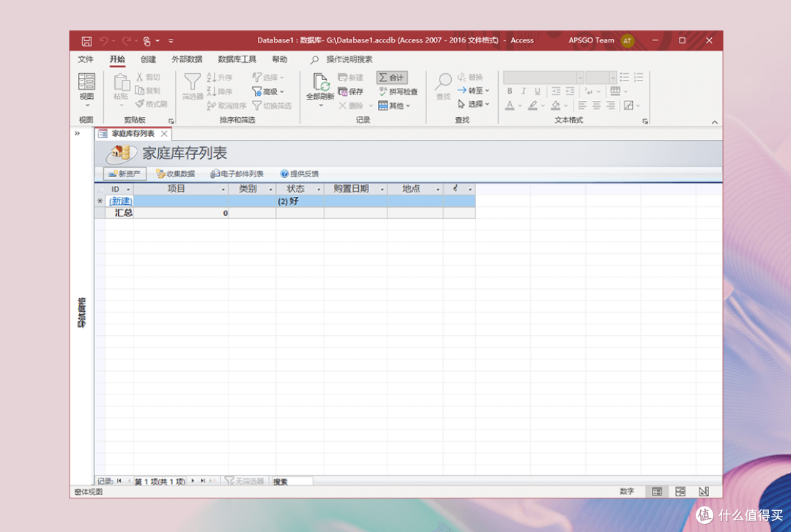Expand the navigation pane chevron
Image resolution: width=791 pixels, height=532 pixels.
pos(77,134)
